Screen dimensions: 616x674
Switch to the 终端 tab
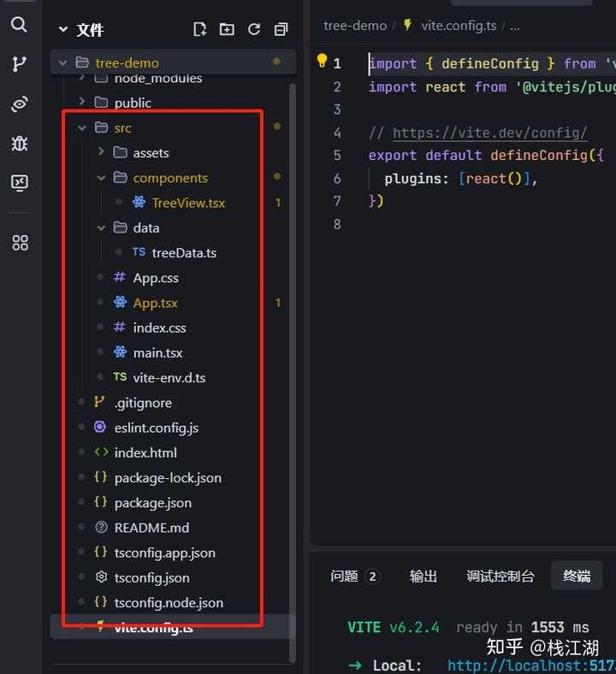click(x=577, y=576)
